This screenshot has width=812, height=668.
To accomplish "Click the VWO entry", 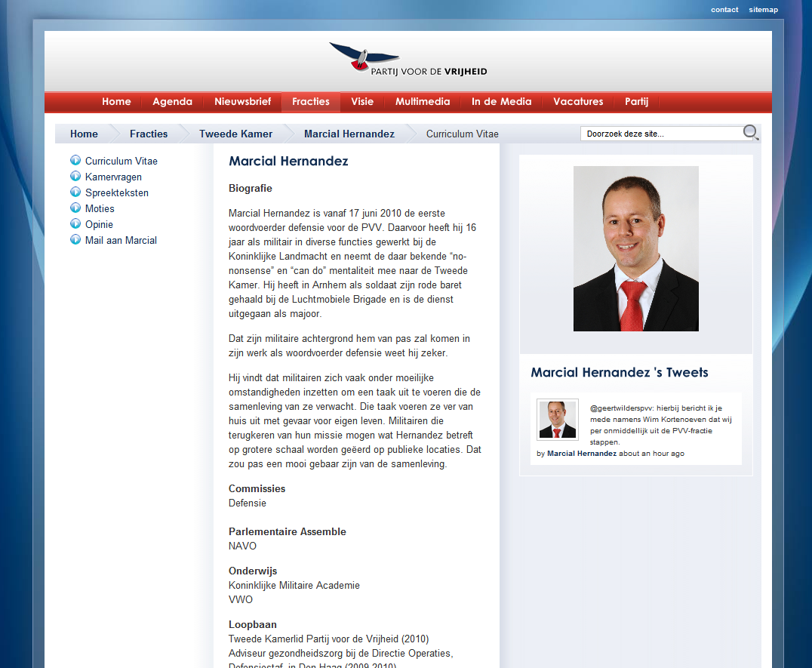I will (x=241, y=599).
